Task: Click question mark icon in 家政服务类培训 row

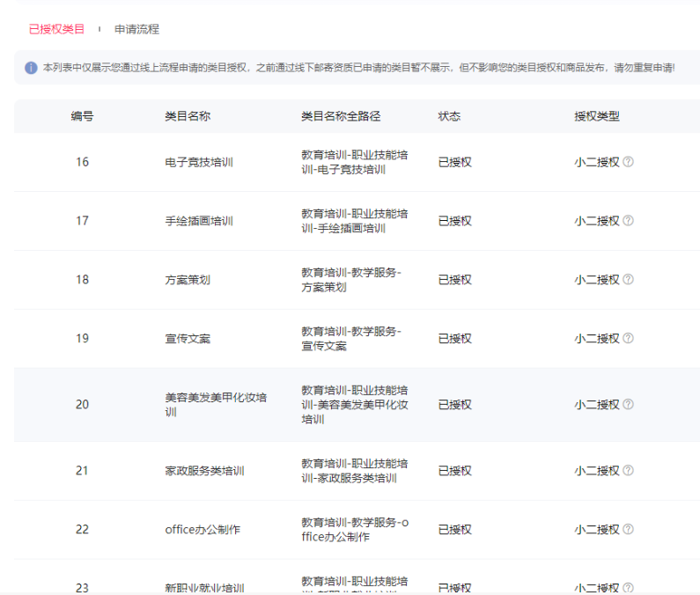Action: point(628,471)
